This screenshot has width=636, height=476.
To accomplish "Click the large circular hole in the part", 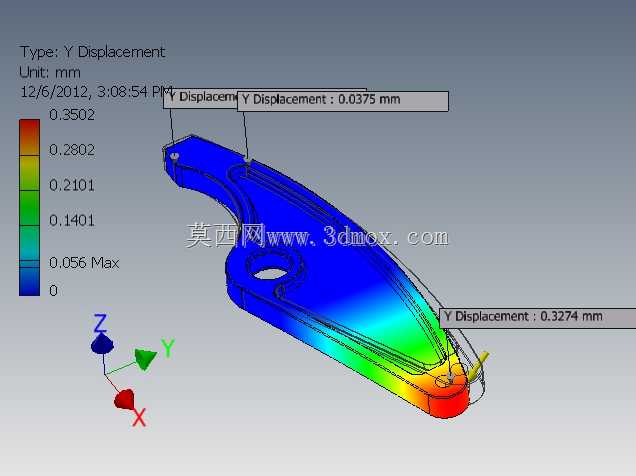I will pyautogui.click(x=272, y=272).
